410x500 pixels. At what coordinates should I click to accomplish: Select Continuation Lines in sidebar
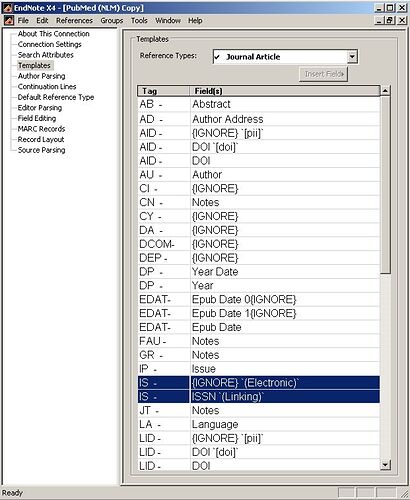point(47,87)
